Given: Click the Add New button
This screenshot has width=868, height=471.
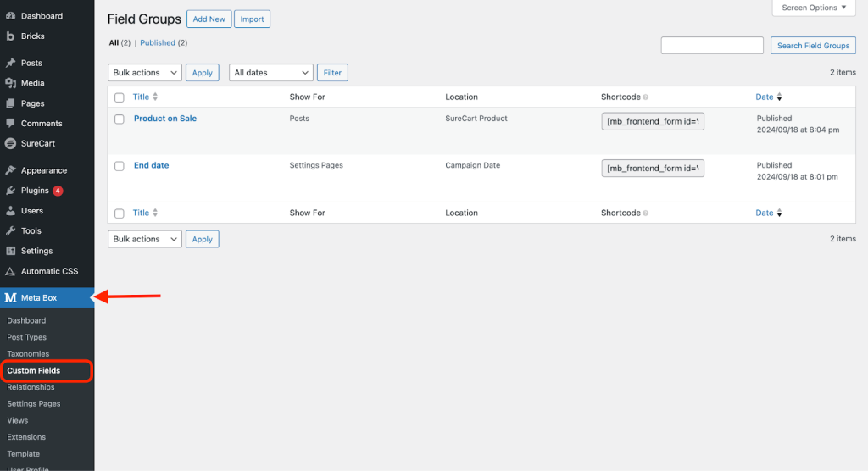Looking at the screenshot, I should 209,19.
